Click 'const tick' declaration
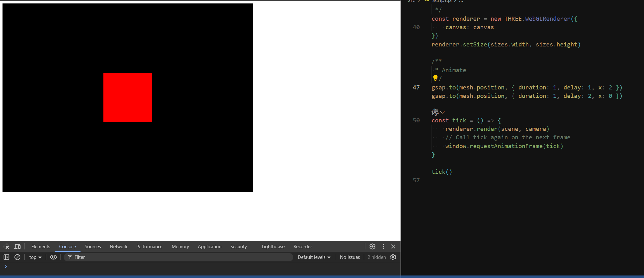The image size is (644, 278). tap(449, 120)
